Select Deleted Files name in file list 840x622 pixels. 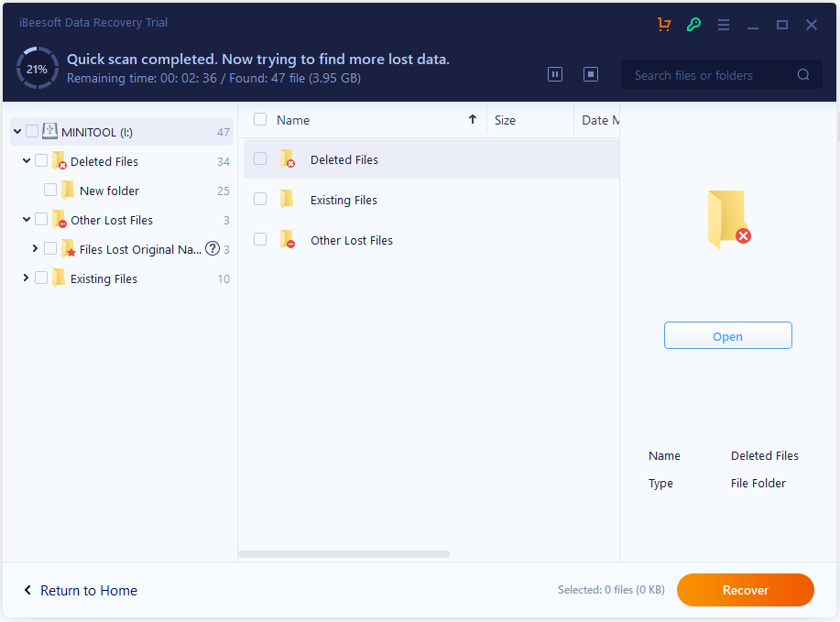[344, 159]
